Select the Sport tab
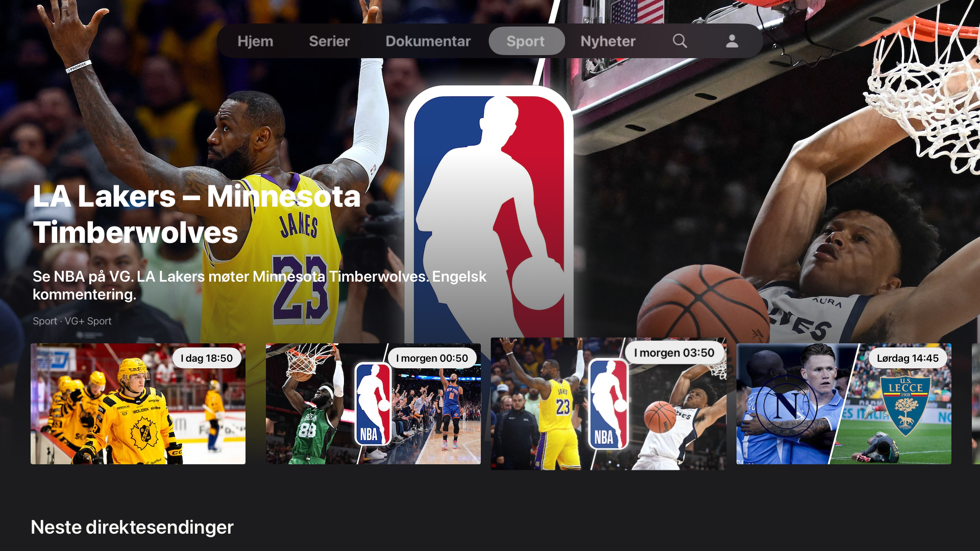 [x=526, y=41]
